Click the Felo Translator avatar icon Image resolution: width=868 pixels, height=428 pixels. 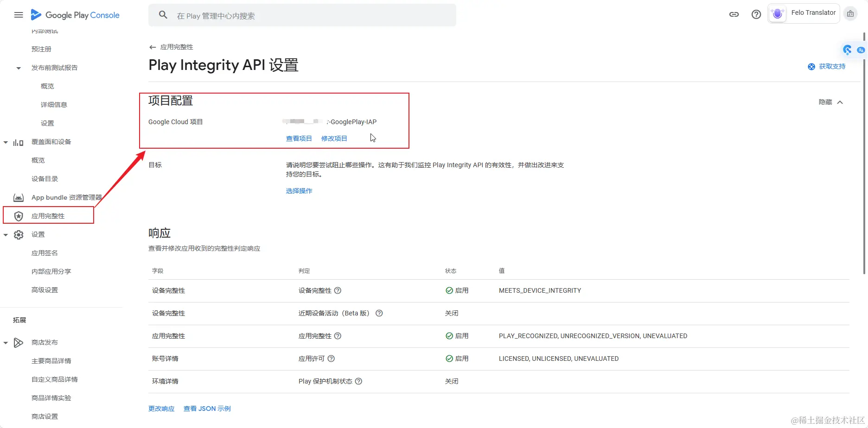[x=778, y=14]
